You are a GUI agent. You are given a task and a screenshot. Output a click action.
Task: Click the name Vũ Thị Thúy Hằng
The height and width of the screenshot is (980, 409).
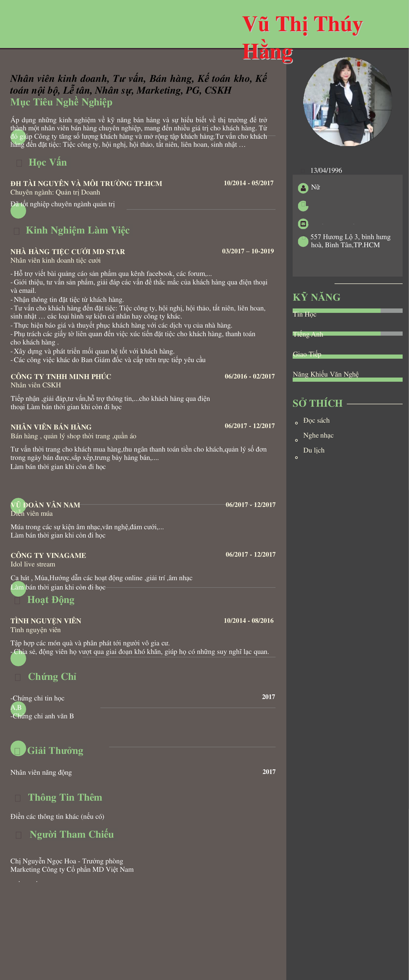pos(302,37)
